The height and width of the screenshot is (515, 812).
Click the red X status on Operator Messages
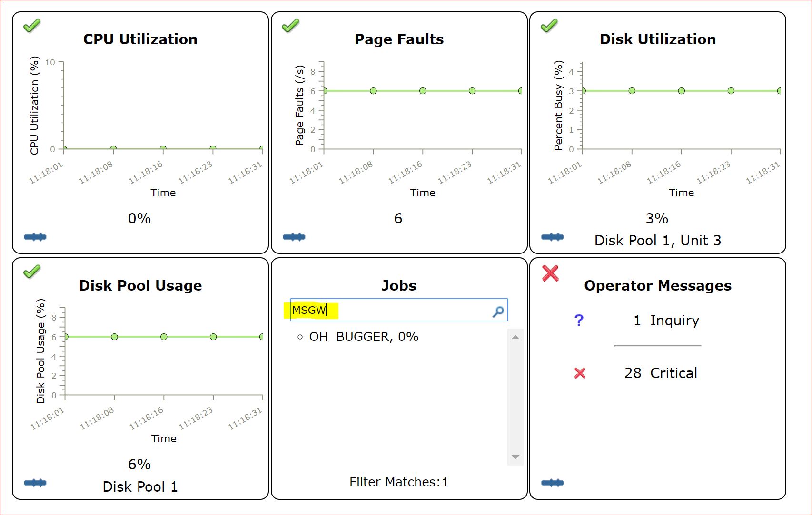550,273
